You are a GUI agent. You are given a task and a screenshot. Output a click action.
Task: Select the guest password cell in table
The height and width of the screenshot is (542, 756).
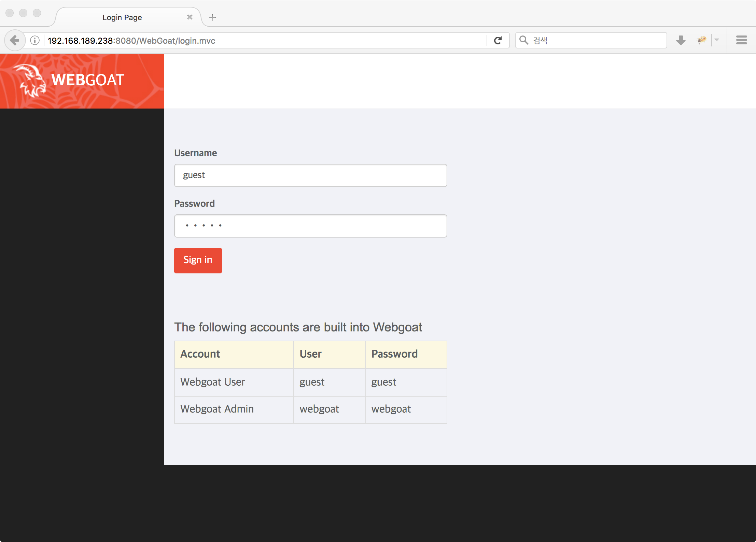click(x=406, y=382)
